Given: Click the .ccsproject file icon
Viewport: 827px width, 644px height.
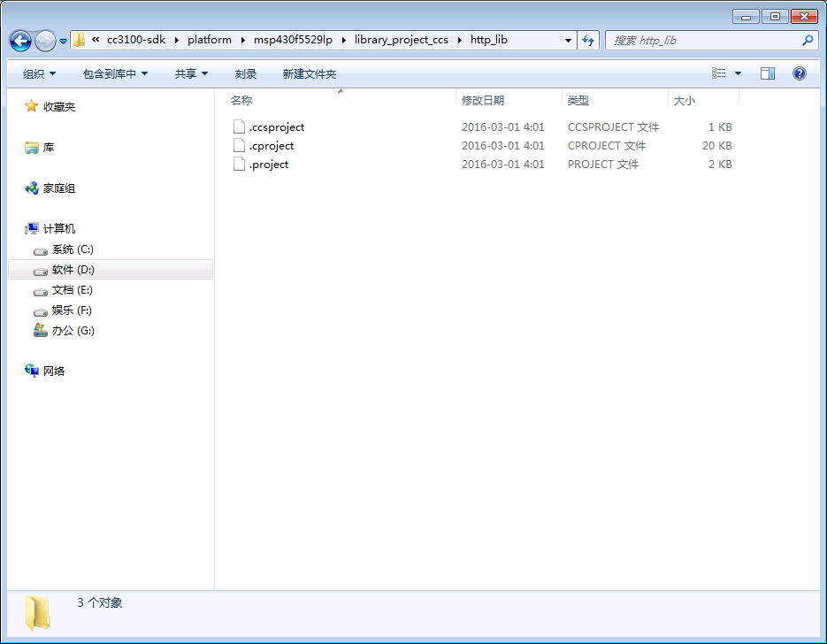Looking at the screenshot, I should [239, 126].
